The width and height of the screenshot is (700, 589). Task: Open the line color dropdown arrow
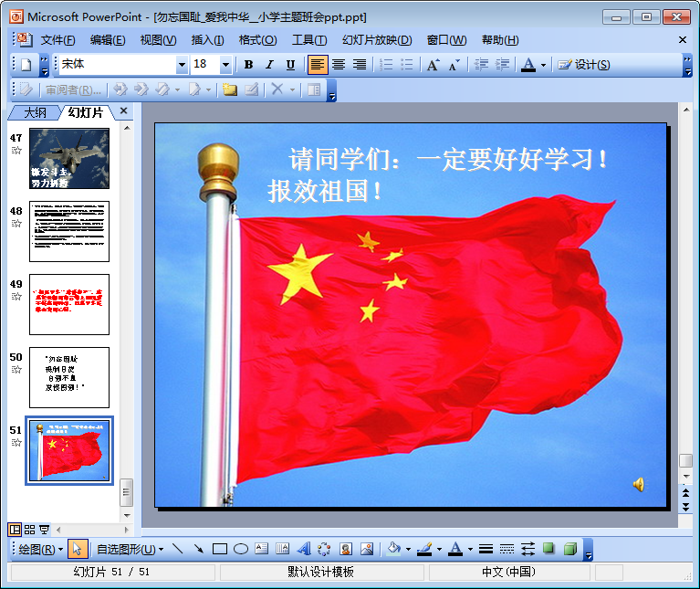439,549
